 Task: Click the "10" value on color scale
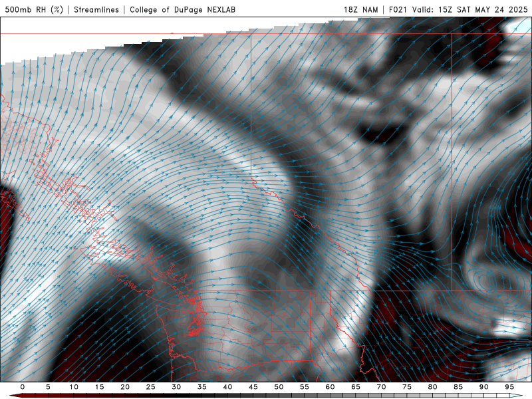pos(74,387)
